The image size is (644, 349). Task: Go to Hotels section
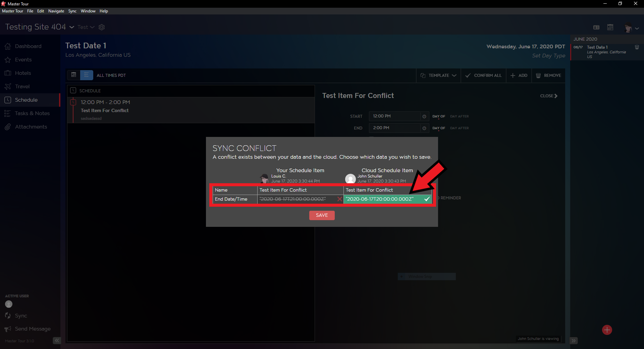coord(23,73)
